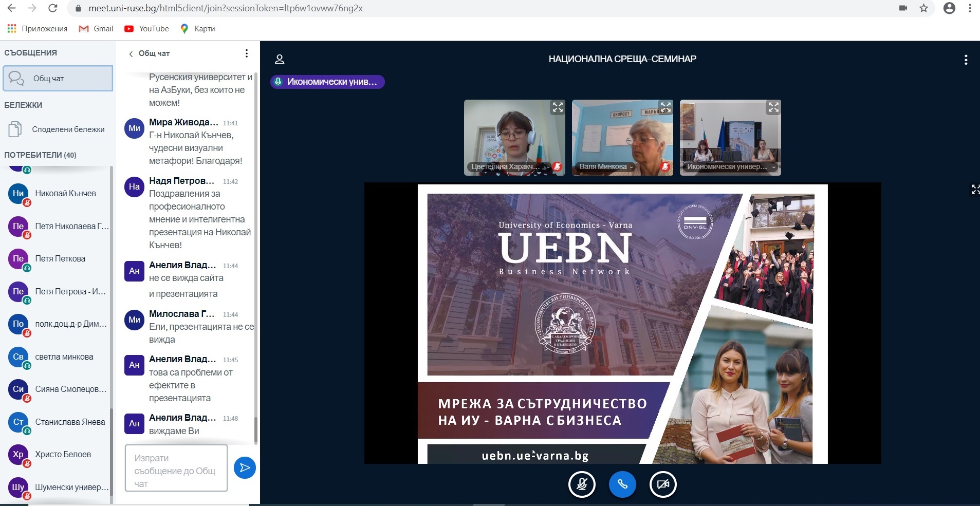The width and height of the screenshot is (980, 506).
Task: Click Милослава Г… chat avatar
Action: (134, 320)
